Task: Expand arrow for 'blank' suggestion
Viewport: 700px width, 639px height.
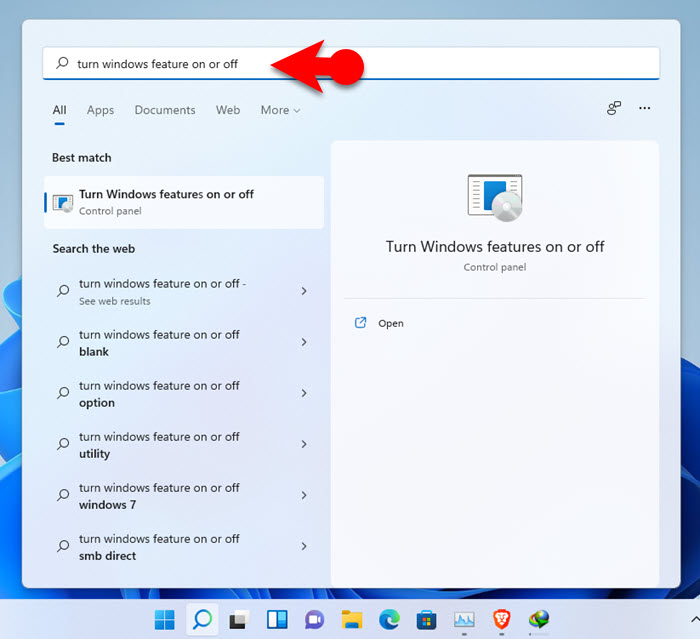Action: tap(304, 342)
